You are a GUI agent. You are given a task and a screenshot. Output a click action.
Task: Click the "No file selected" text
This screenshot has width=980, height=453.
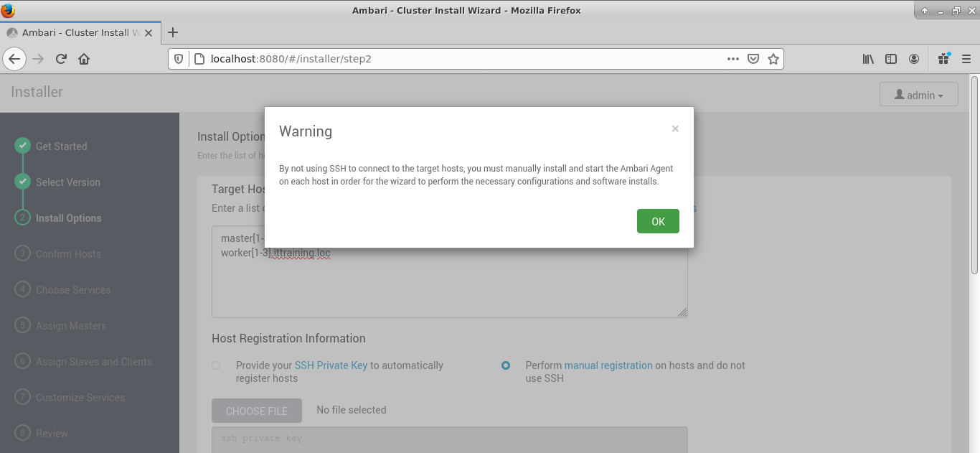pos(352,410)
